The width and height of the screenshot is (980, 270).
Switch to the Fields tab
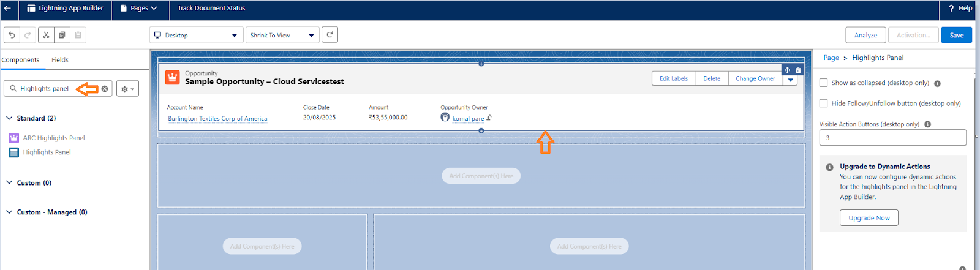pyautogui.click(x=59, y=60)
